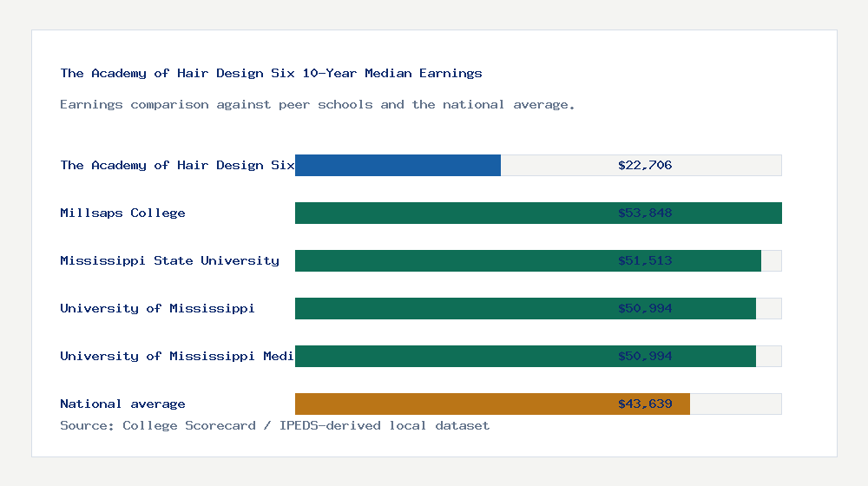Select the Mississippi State University label
868x486 pixels.
coord(170,260)
